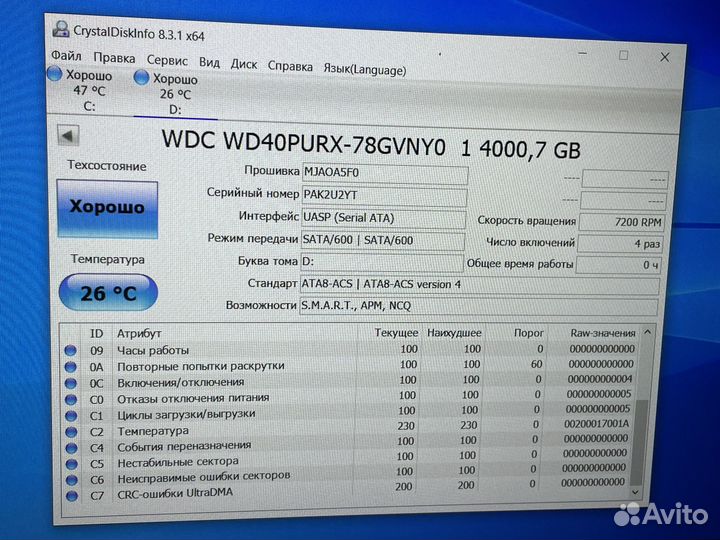The width and height of the screenshot is (720, 540).
Task: Select the Температура attribute row in table
Action: 349,428
